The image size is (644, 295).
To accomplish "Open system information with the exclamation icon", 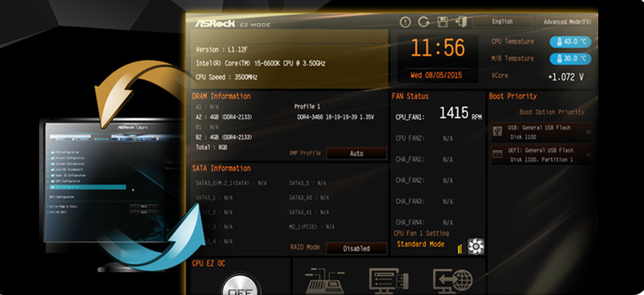I will 406,21.
